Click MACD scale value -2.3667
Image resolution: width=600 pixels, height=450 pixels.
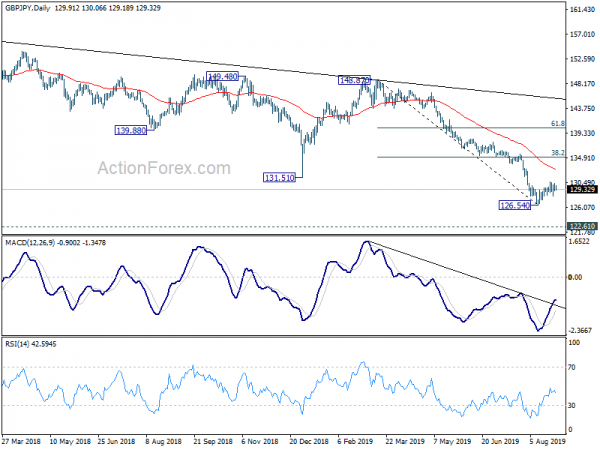(x=581, y=331)
